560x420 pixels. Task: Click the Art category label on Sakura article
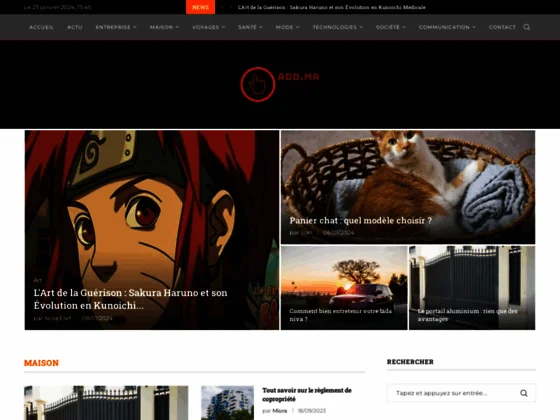tap(38, 280)
